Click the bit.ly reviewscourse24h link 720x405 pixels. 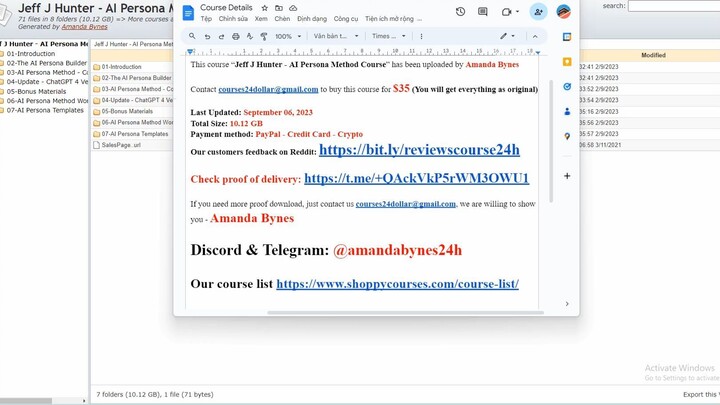tap(419, 151)
